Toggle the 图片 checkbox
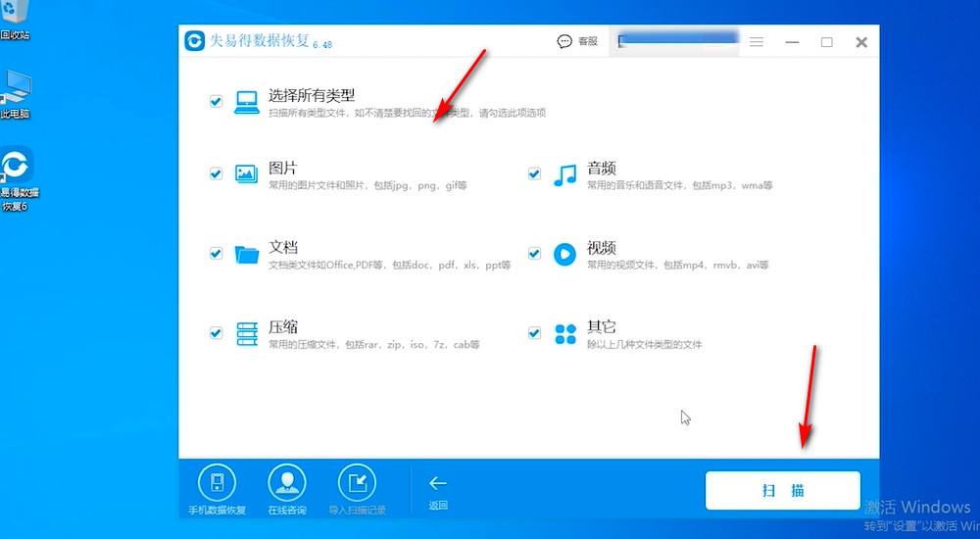The width and height of the screenshot is (980, 539). pos(216,173)
